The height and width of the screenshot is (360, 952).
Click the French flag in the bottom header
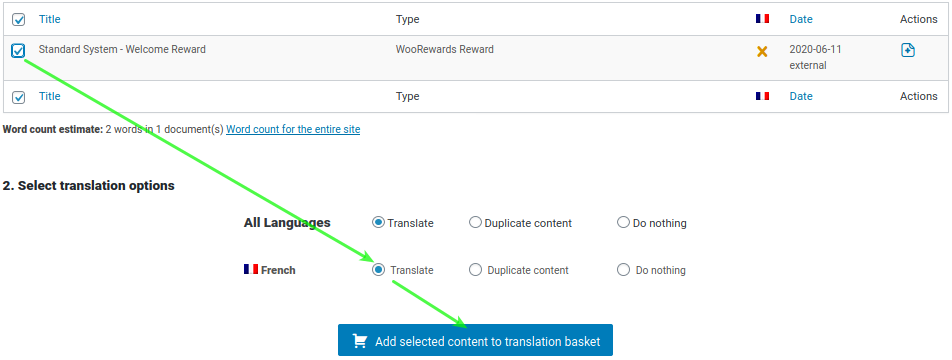763,96
